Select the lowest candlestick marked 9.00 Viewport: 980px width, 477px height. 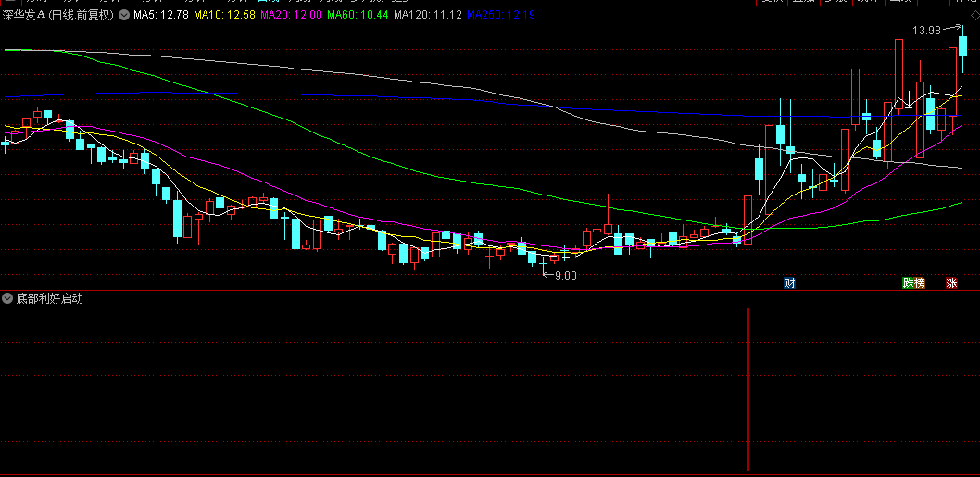(543, 265)
